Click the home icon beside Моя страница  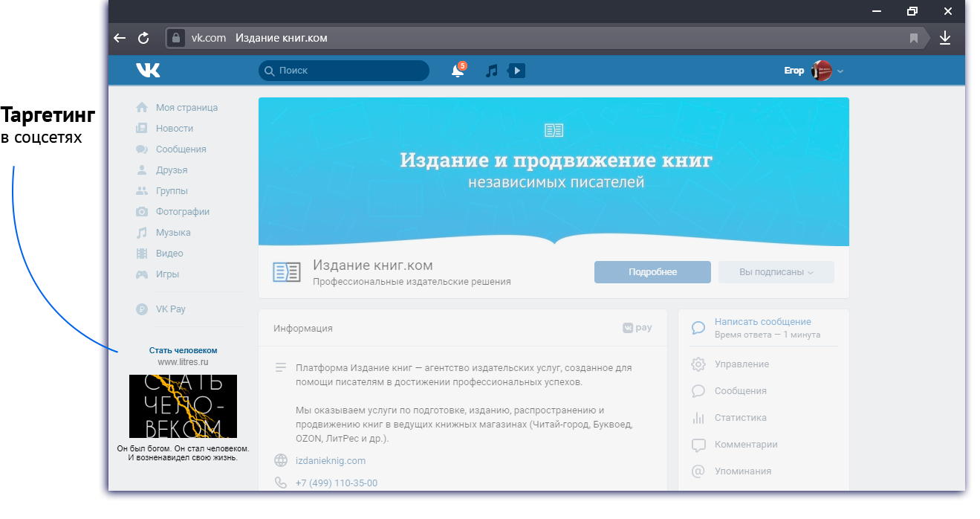[142, 108]
